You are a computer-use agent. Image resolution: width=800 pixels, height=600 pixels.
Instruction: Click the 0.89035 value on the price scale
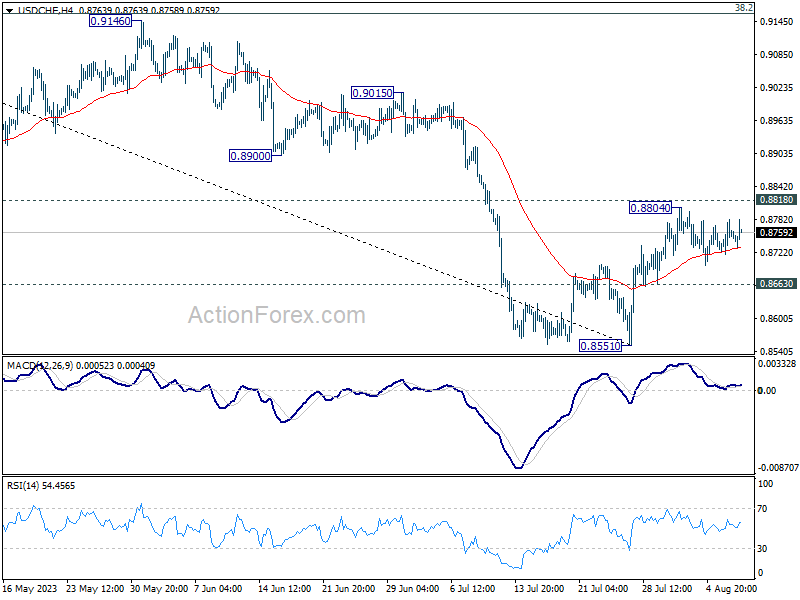pyautogui.click(x=777, y=154)
